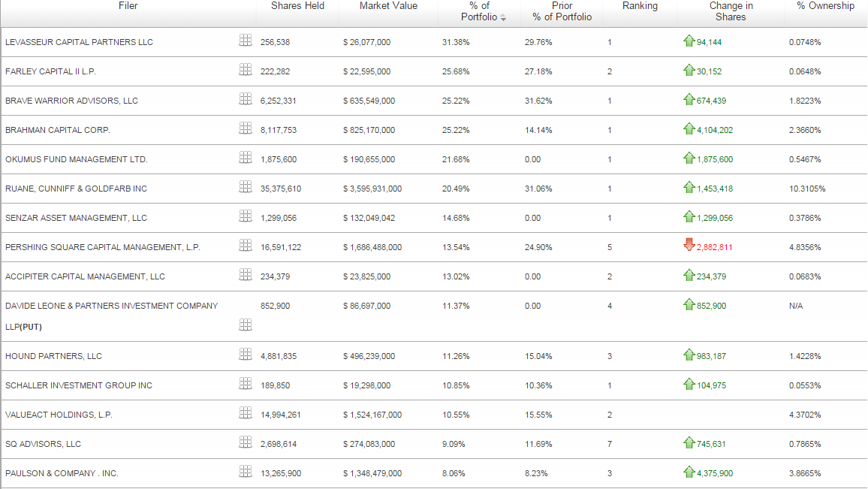Sort by % Ownership column header
The width and height of the screenshot is (868, 489).
[825, 6]
